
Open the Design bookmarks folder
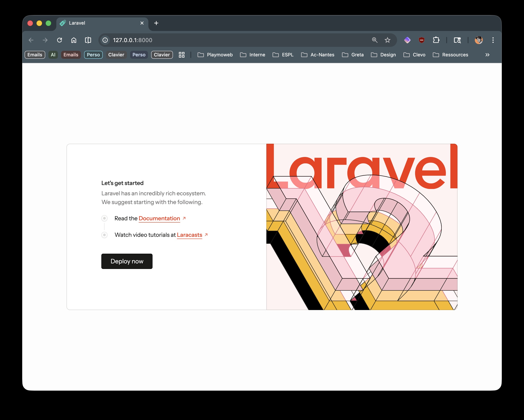click(383, 55)
